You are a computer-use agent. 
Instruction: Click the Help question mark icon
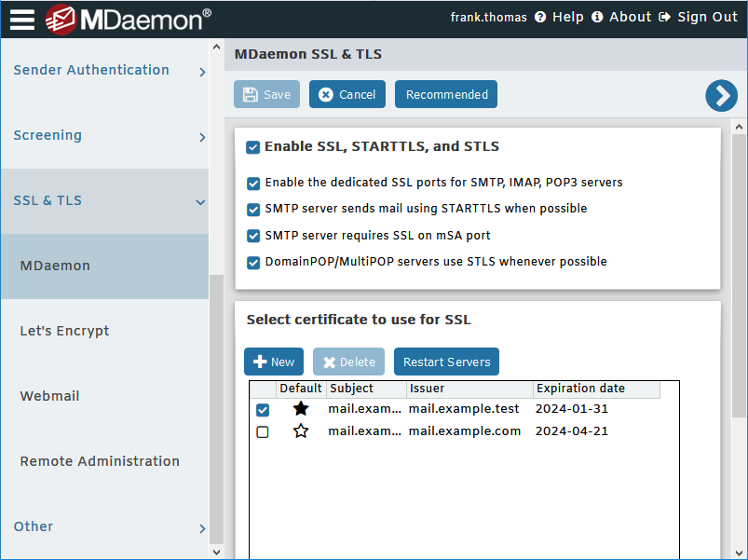point(540,18)
